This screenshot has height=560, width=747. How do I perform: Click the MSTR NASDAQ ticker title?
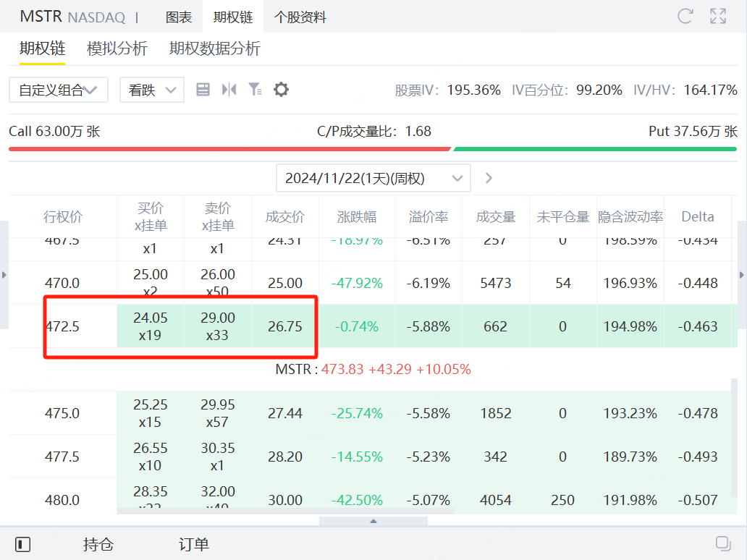pyautogui.click(x=72, y=17)
